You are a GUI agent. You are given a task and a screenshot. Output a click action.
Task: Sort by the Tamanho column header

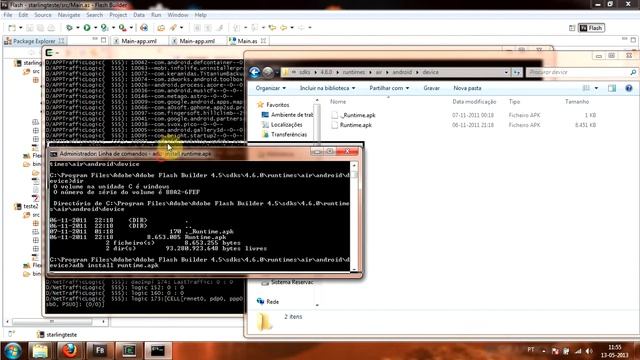[x=577, y=102]
